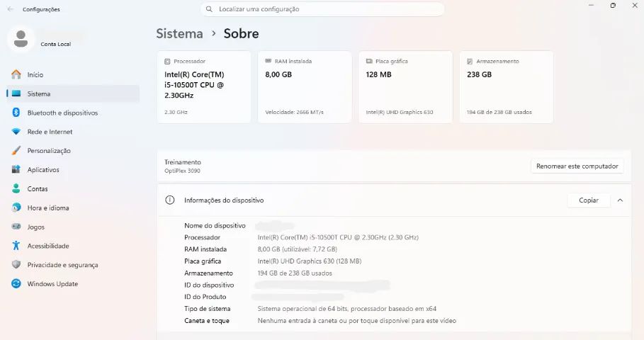The height and width of the screenshot is (340, 644).
Task: Open the Jogos controller icon
Action: click(x=16, y=226)
